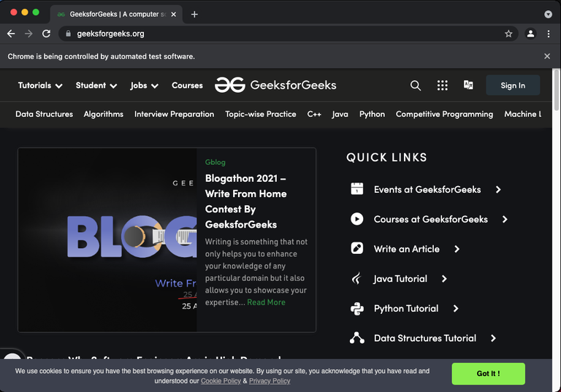Open Chrome's three-dot menu
561x392 pixels.
click(x=549, y=34)
